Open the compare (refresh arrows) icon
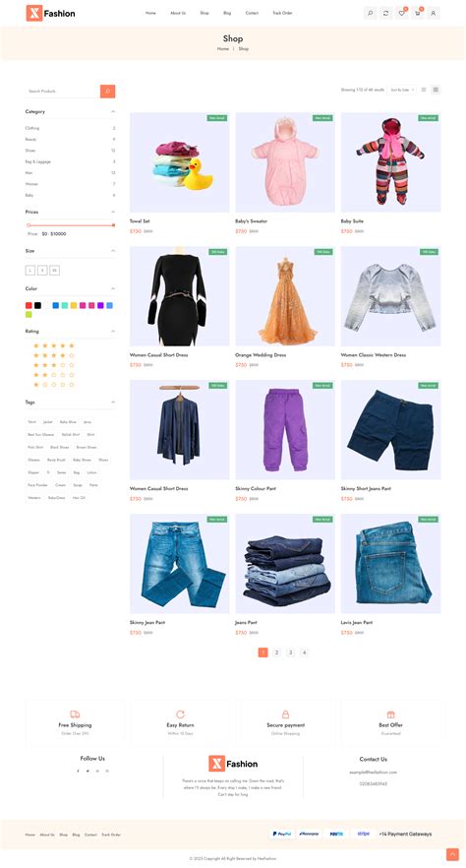 point(385,13)
